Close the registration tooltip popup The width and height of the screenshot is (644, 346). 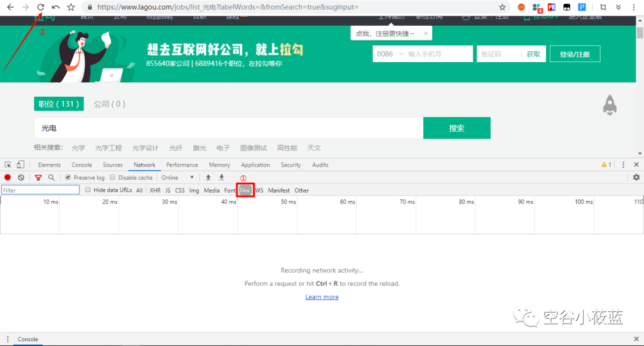[x=426, y=33]
